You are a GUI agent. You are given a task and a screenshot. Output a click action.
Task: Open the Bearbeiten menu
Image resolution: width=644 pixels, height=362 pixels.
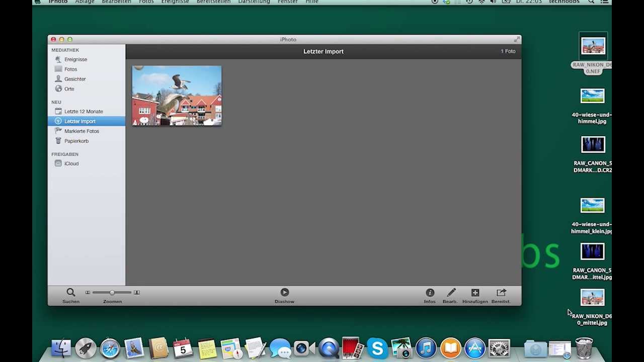[x=116, y=2]
